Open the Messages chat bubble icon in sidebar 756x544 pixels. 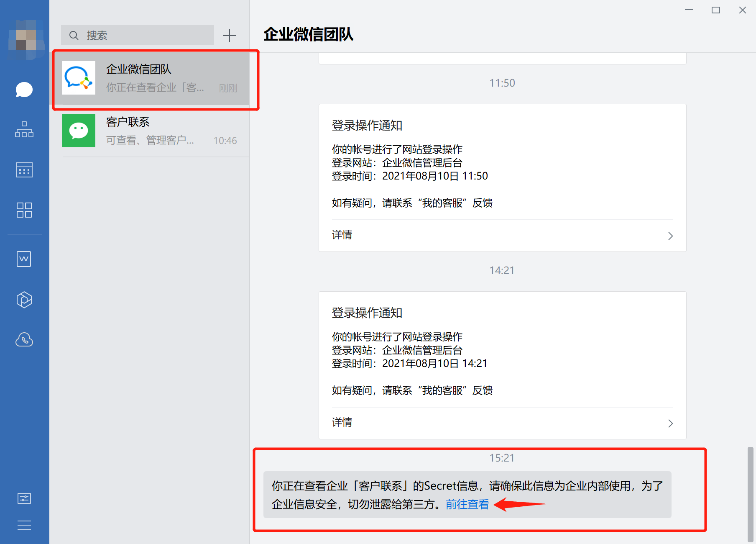24,90
